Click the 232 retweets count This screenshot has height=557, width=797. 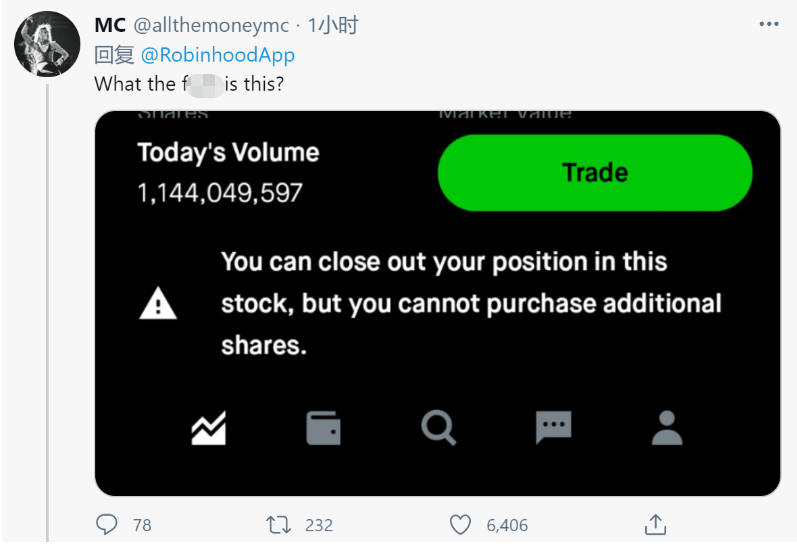pos(318,525)
